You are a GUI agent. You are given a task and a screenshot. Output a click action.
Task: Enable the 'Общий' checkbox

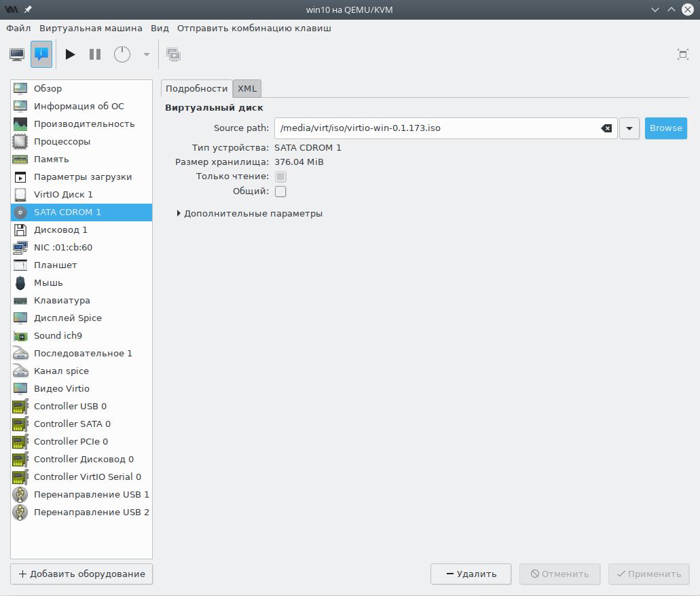[x=280, y=191]
